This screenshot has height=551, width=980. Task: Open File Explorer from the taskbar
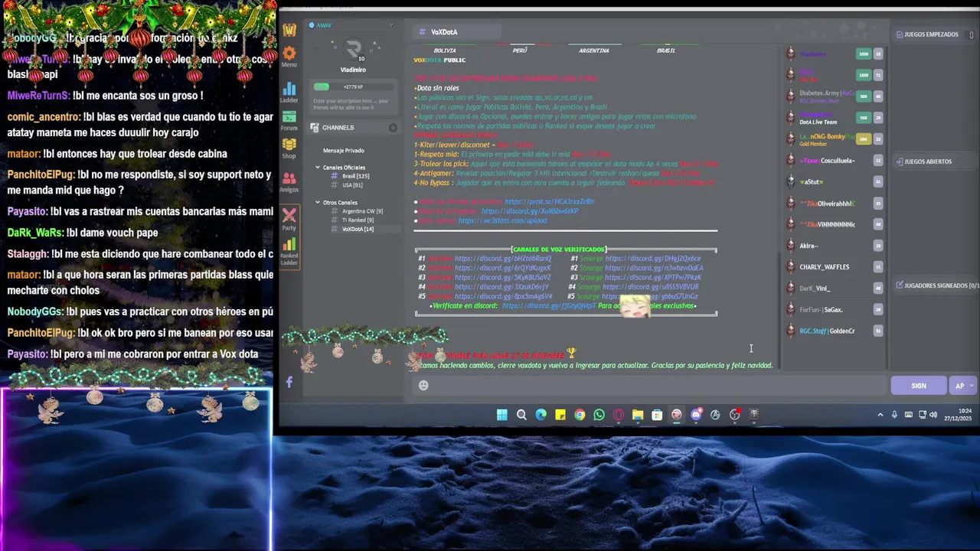pos(638,415)
